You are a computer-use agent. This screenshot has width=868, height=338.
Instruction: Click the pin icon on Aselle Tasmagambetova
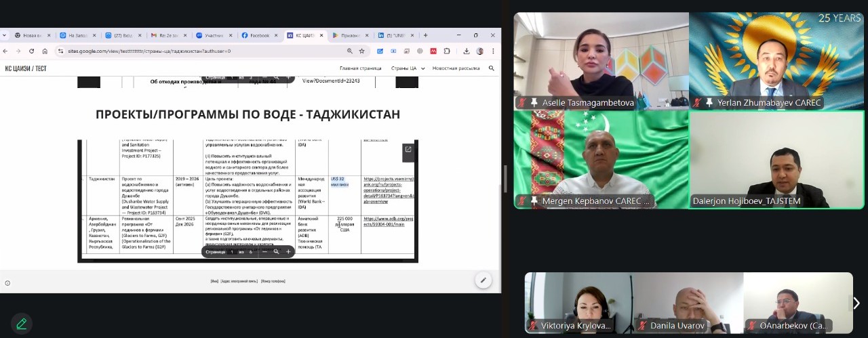point(534,103)
